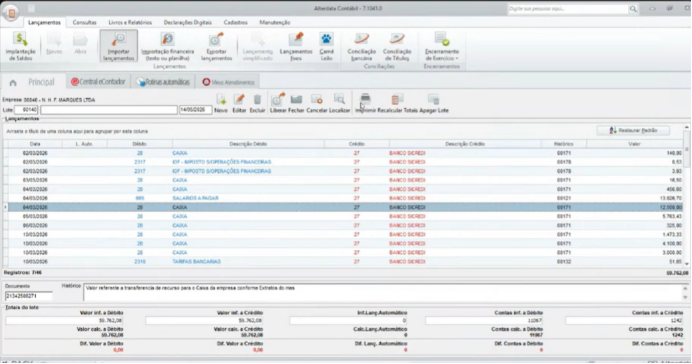692x364 pixels.
Task: Sort by the Crédito column header
Action: pos(357,144)
